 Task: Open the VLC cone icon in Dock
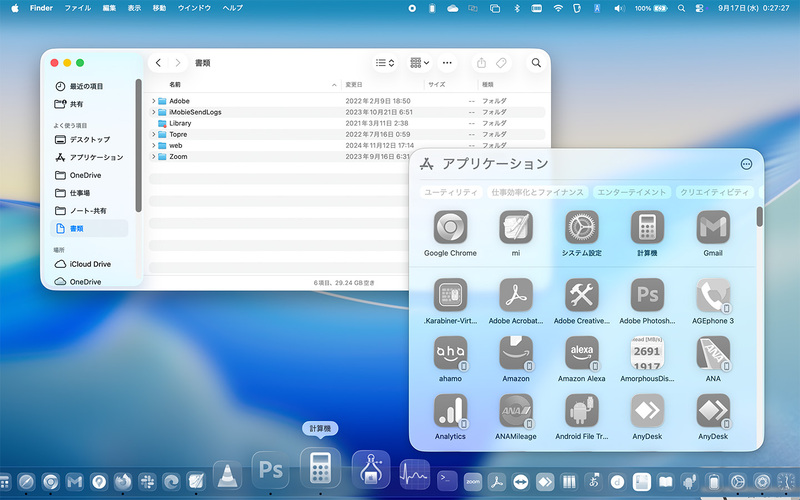[228, 475]
